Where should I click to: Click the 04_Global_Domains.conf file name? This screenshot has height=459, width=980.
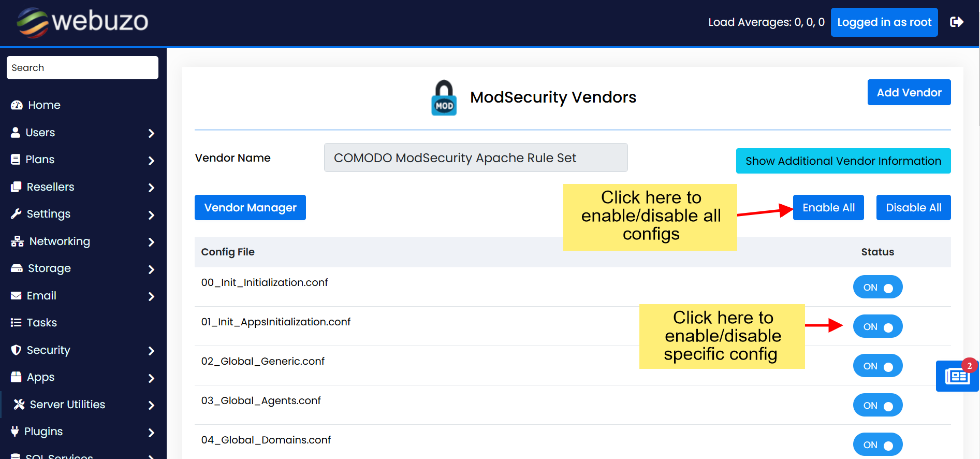[x=266, y=440]
